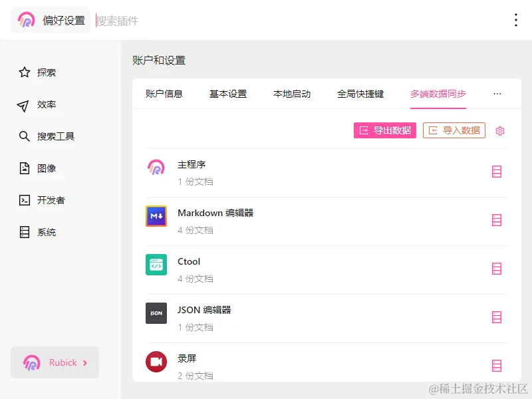Select the 多端数据同步 tab
The width and height of the screenshot is (532, 399).
pos(438,94)
